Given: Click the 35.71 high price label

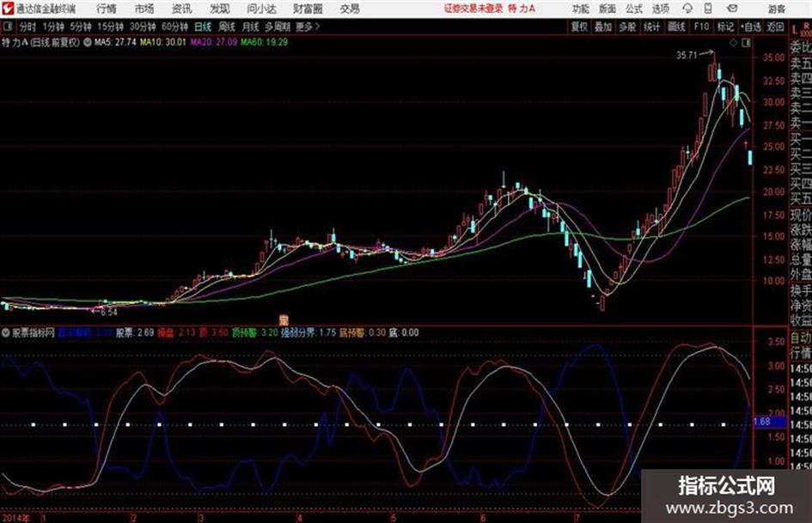Looking at the screenshot, I should 687,56.
